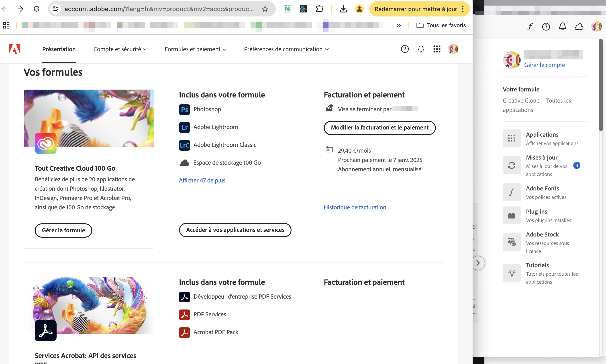Click Gérer la formule button
The image size is (606, 364).
coord(63,230)
